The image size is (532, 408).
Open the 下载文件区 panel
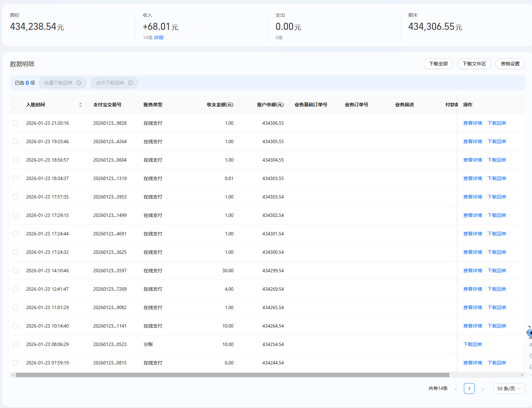click(474, 64)
